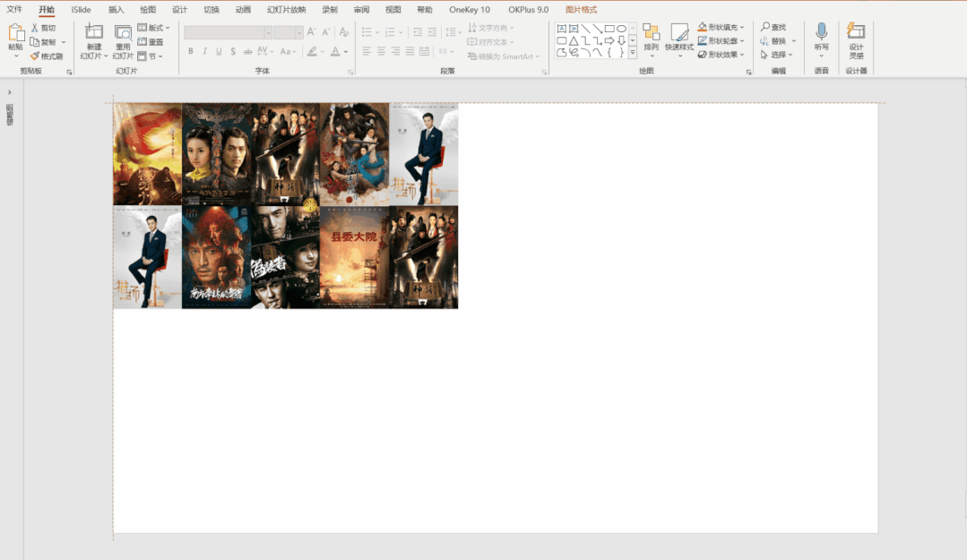Screen dimensions: 967x560
Task: Open the Select (选择) dropdown
Action: (776, 55)
